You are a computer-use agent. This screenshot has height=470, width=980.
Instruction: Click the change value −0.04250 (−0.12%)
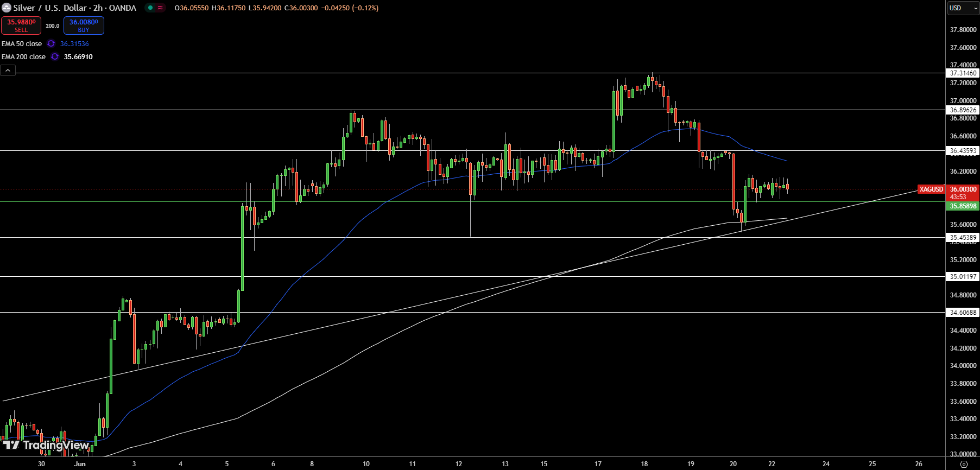(x=350, y=8)
